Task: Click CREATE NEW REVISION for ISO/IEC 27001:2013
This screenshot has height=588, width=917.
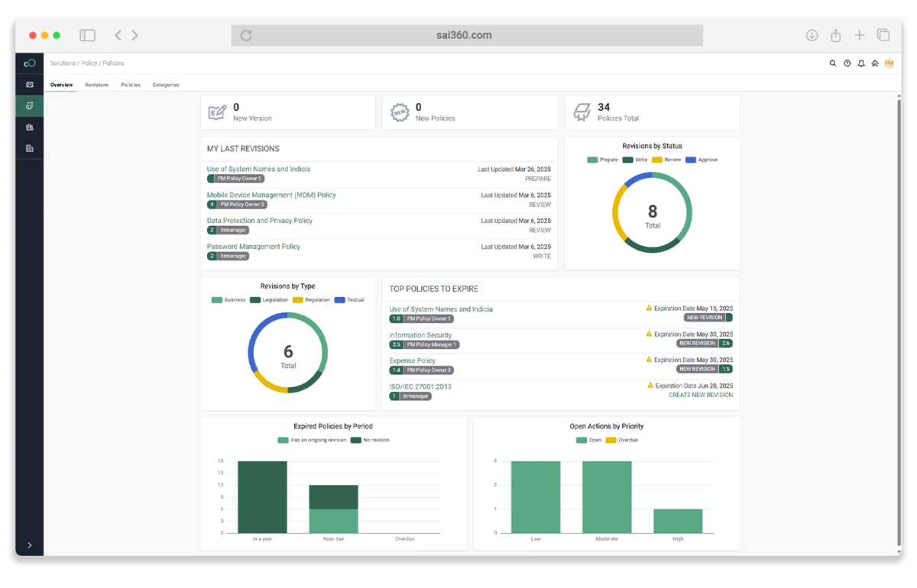Action: click(700, 395)
